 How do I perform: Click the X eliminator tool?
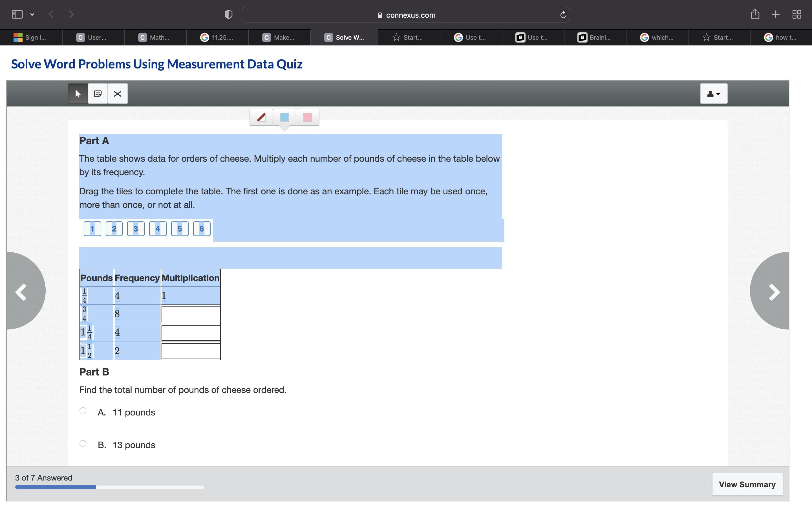pyautogui.click(x=118, y=94)
